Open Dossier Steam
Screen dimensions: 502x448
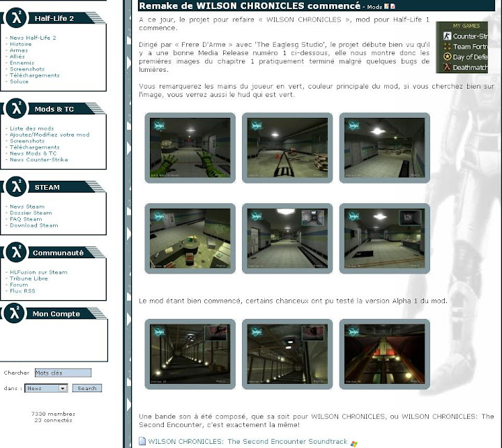31,213
